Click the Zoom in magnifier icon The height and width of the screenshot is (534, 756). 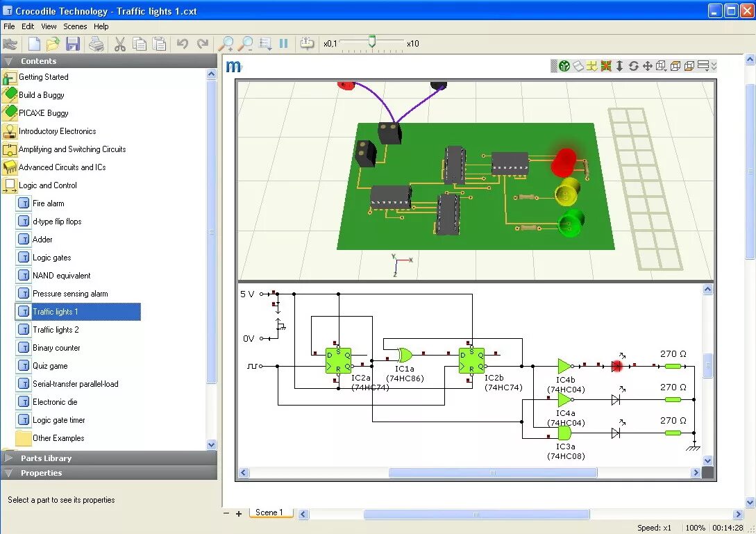(226, 44)
